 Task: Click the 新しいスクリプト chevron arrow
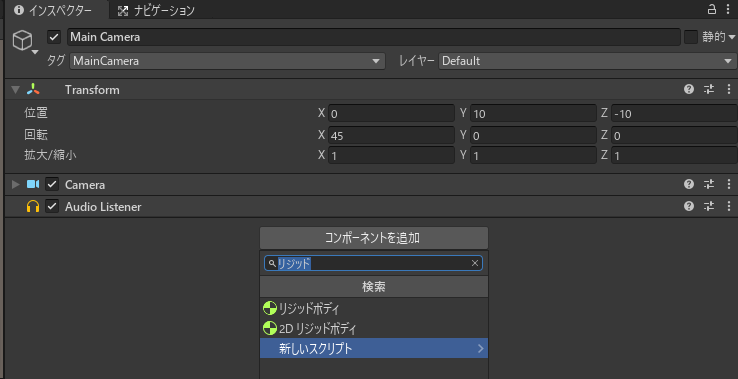coord(481,348)
